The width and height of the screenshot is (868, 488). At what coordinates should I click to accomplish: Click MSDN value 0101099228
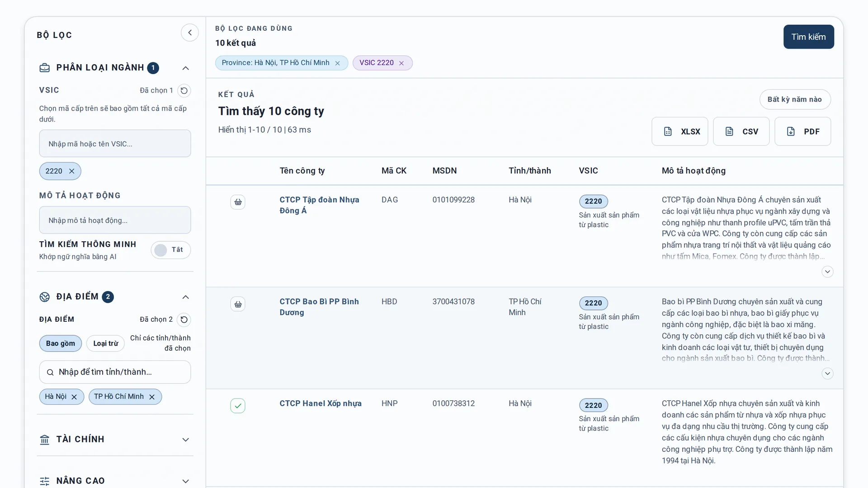[x=453, y=200]
